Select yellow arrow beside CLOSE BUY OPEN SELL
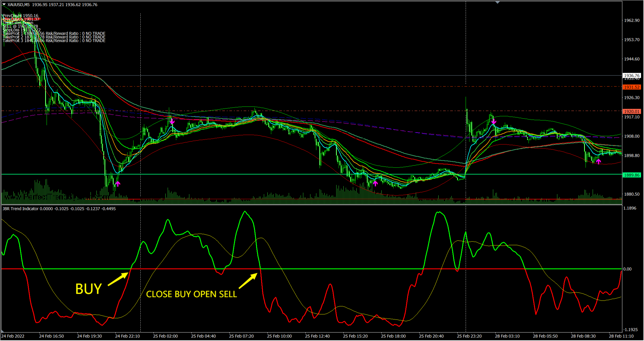This screenshot has height=341, width=644. [x=248, y=281]
